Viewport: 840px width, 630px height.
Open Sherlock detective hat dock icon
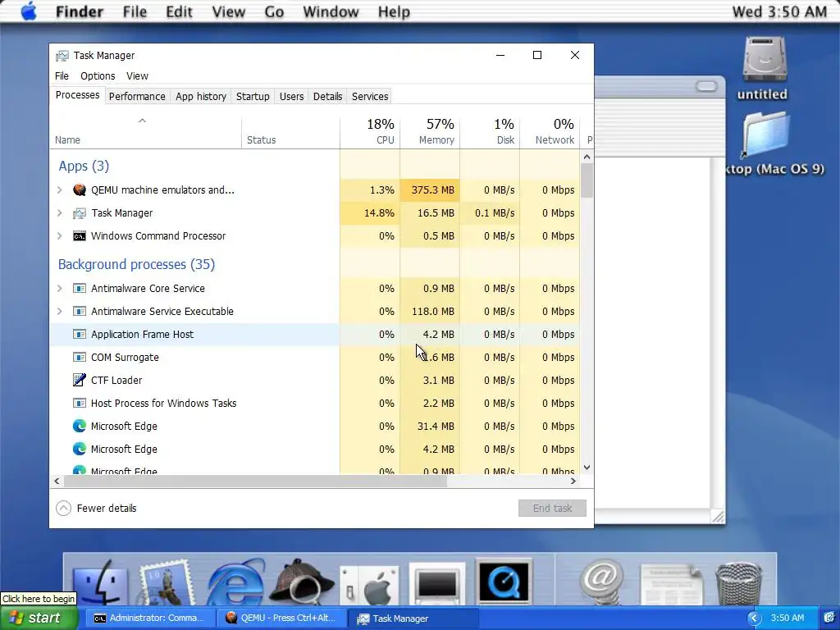click(302, 583)
